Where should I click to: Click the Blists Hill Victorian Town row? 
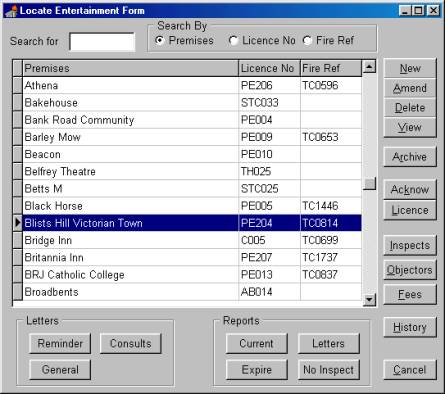[192, 223]
